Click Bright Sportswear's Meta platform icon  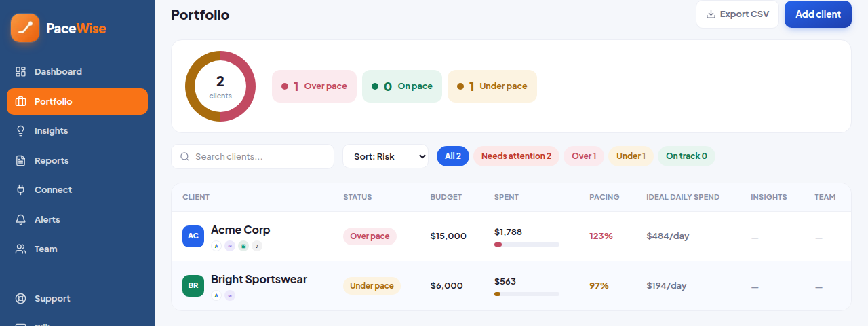[230, 295]
